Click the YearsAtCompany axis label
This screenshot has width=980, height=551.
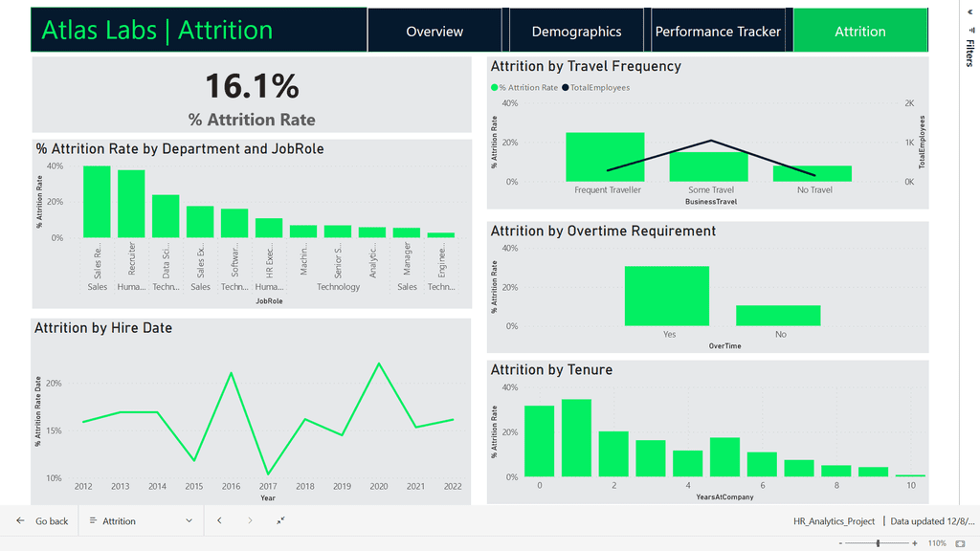725,497
